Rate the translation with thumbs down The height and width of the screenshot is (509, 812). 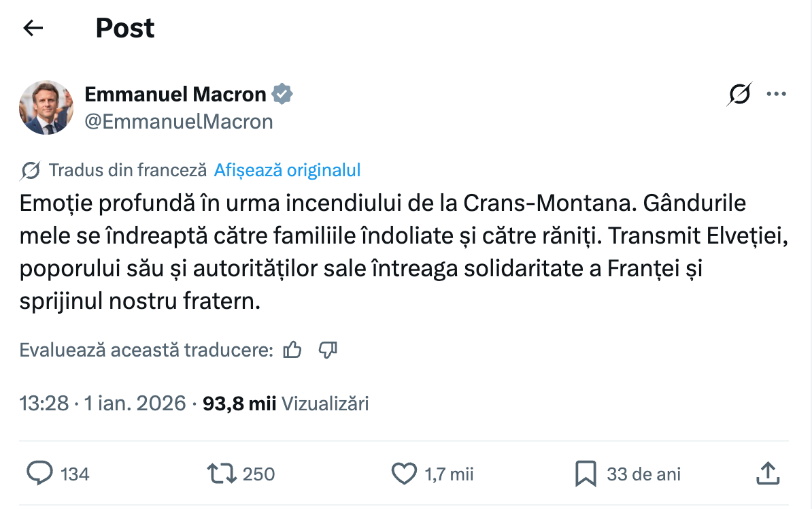coord(328,350)
